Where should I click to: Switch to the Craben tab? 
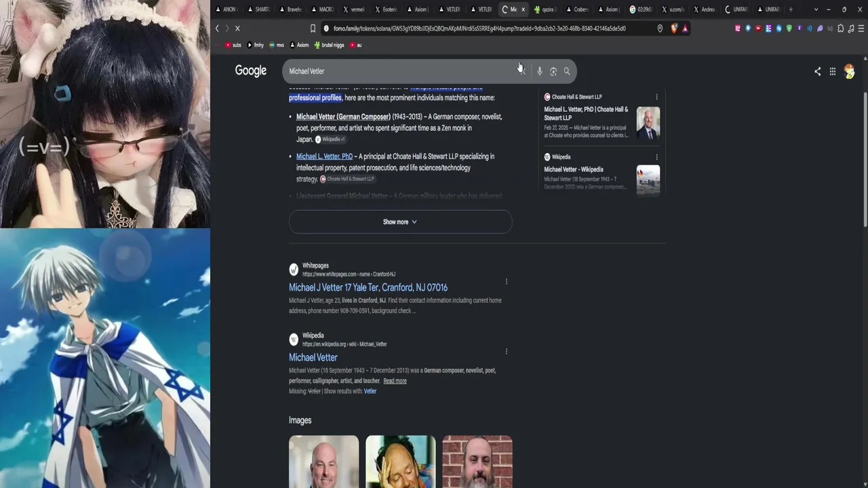tap(577, 9)
